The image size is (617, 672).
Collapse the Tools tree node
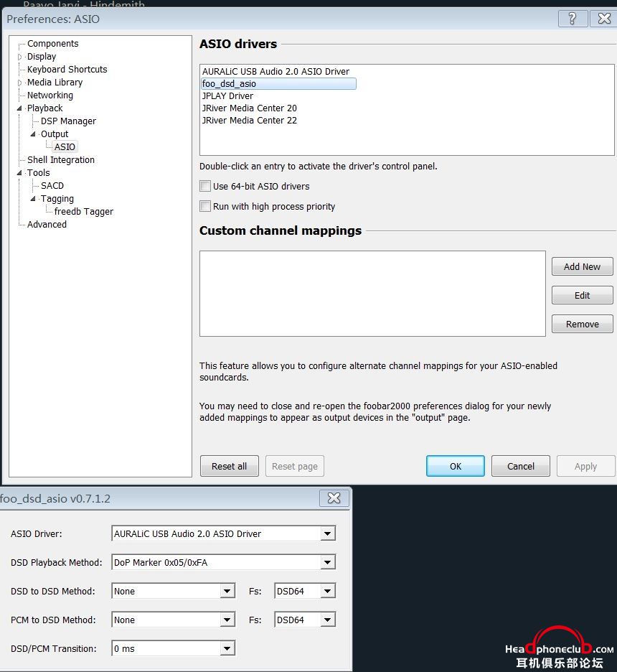[x=19, y=173]
